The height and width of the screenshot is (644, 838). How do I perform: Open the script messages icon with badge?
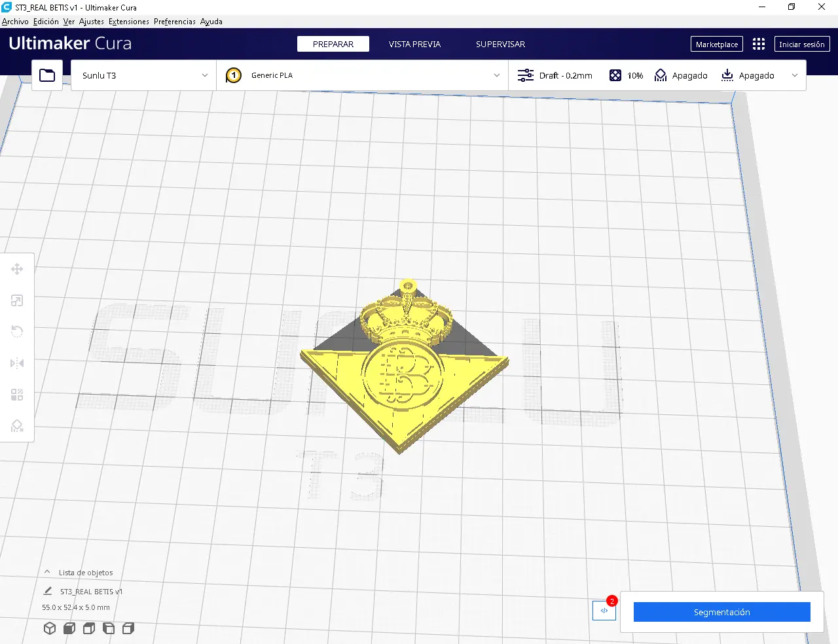604,611
